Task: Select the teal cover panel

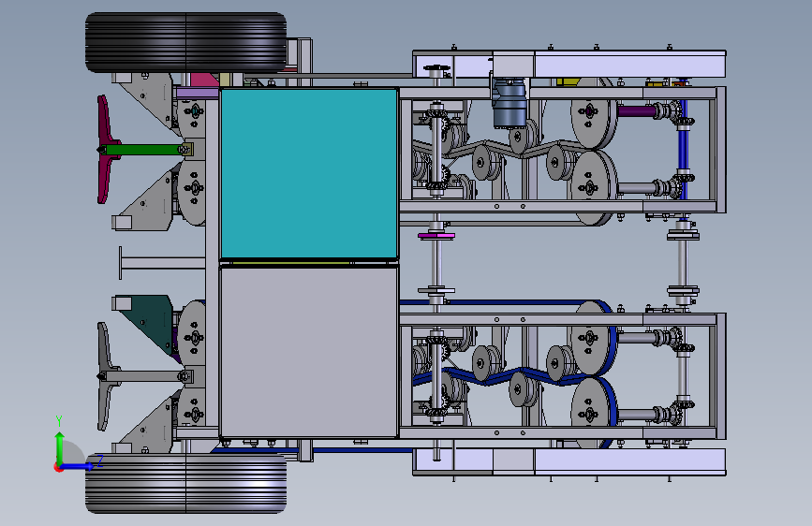Action: click(x=309, y=173)
